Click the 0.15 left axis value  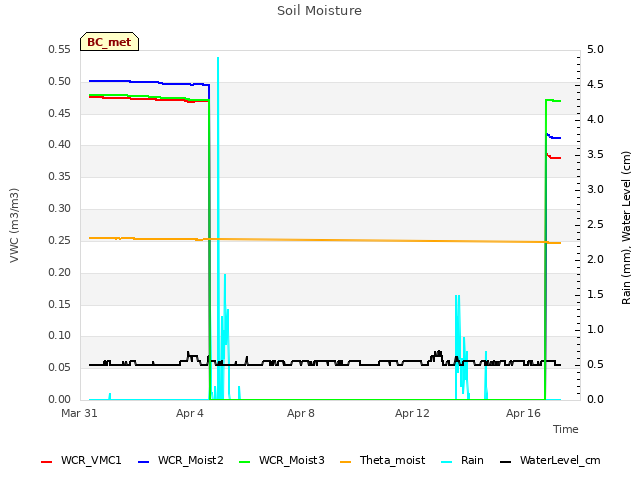pos(60,304)
